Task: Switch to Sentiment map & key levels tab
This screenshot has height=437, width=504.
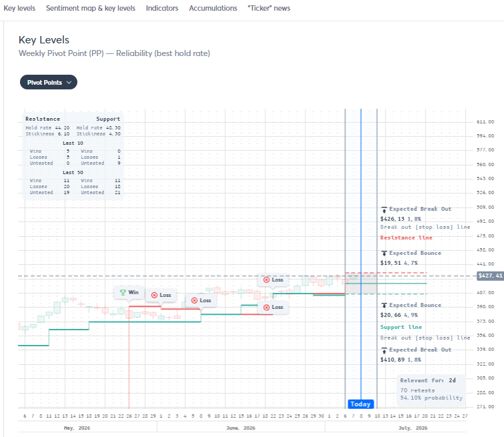Action: pyautogui.click(x=91, y=9)
